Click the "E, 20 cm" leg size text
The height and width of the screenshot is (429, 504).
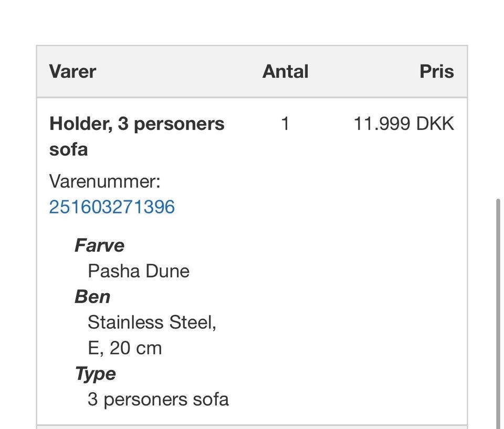124,348
